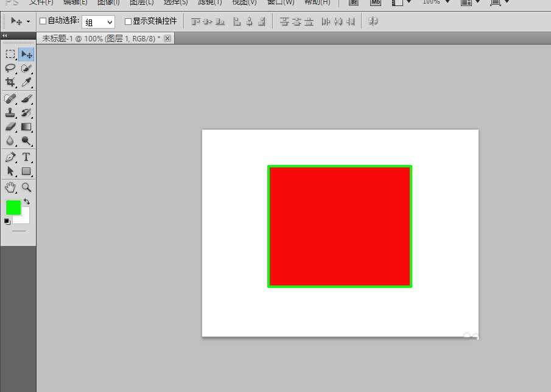Launch Mini Bridge with the Mb button

coord(376,2)
